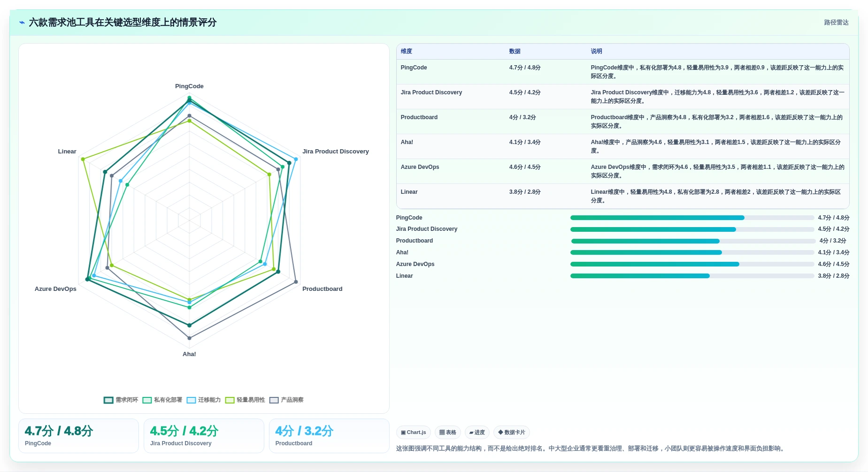Select the Chart.js chip
The width and height of the screenshot is (868, 472).
414,433
